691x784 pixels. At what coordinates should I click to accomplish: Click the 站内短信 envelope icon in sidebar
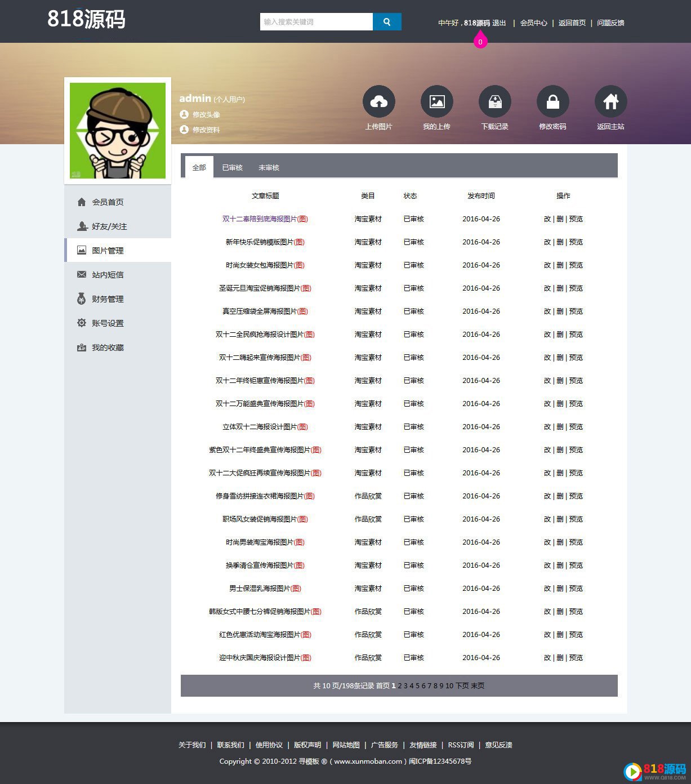(82, 274)
